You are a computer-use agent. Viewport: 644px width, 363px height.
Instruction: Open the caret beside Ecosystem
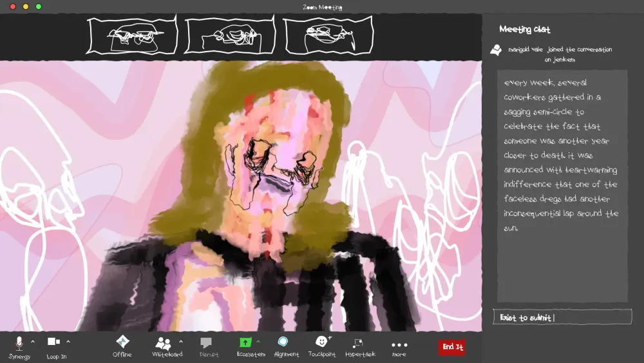point(258,342)
